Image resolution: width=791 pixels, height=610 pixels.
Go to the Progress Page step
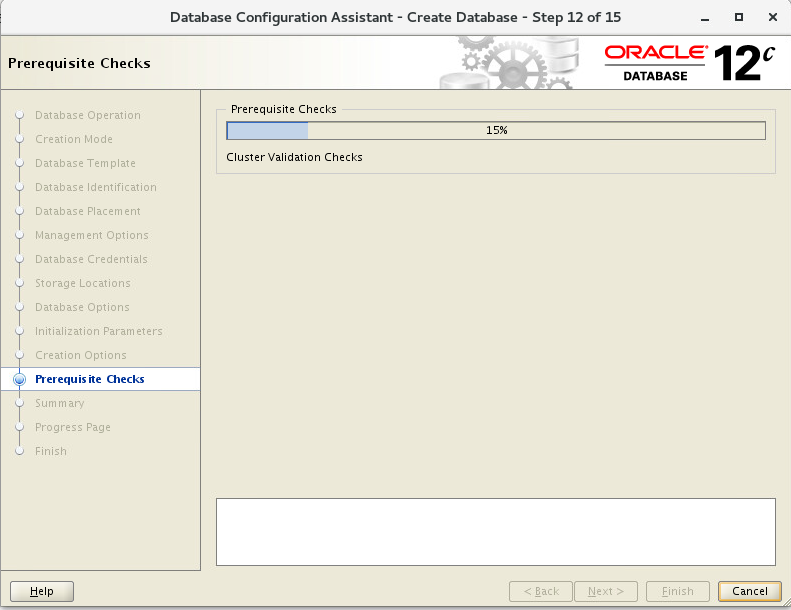tap(73, 427)
